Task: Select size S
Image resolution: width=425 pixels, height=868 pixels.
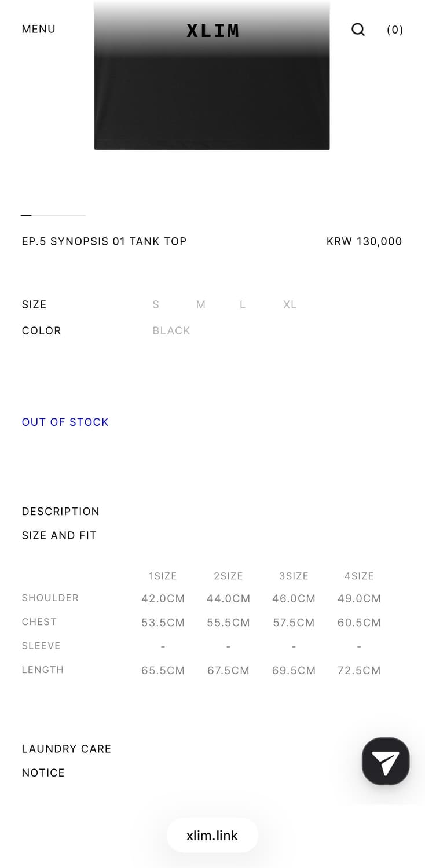Action: click(x=156, y=304)
